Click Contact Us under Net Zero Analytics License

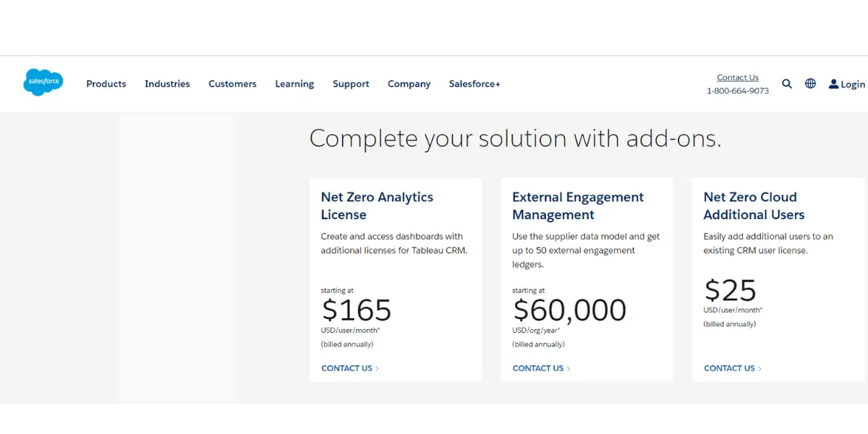[350, 368]
